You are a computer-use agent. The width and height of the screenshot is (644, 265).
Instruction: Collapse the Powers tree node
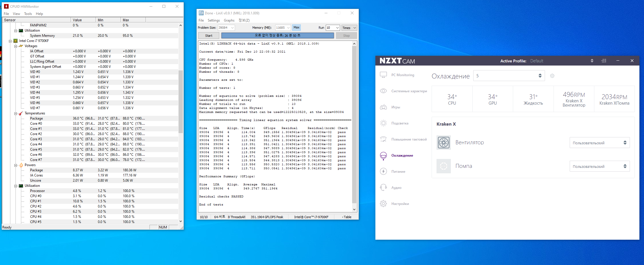pos(16,165)
